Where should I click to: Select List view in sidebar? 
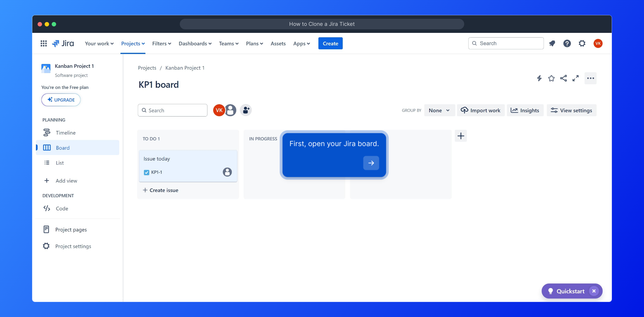coord(60,163)
